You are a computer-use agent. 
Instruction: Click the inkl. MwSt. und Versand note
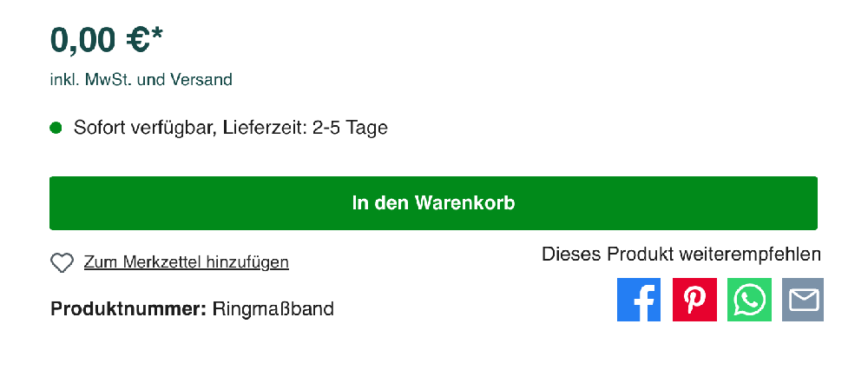pyautogui.click(x=141, y=80)
